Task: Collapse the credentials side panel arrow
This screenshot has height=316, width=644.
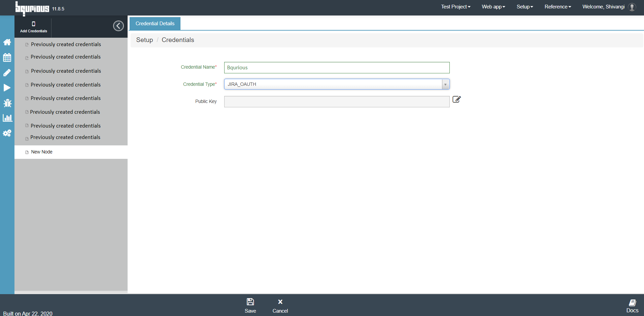Action: click(x=118, y=26)
